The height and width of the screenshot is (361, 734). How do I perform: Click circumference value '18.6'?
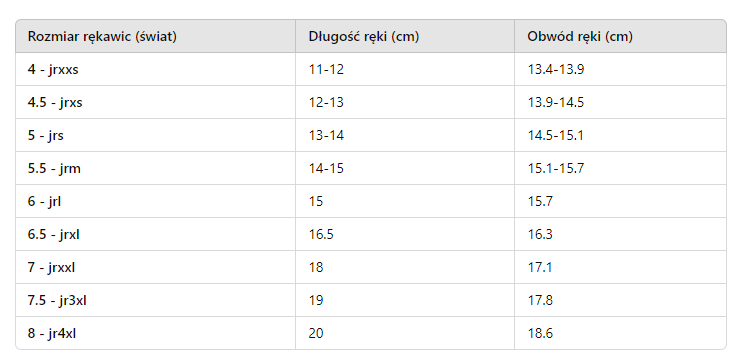click(540, 333)
